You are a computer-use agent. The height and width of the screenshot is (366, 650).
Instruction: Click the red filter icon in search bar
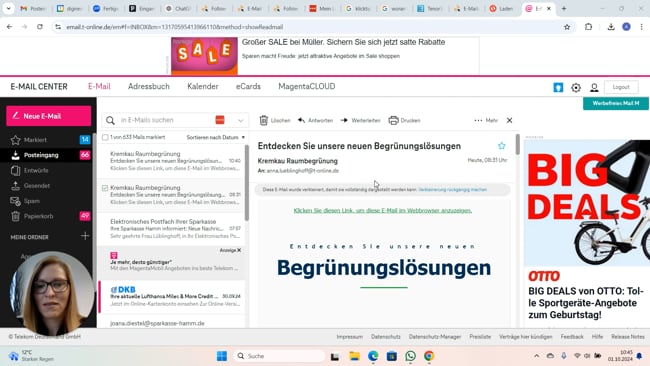pos(220,120)
